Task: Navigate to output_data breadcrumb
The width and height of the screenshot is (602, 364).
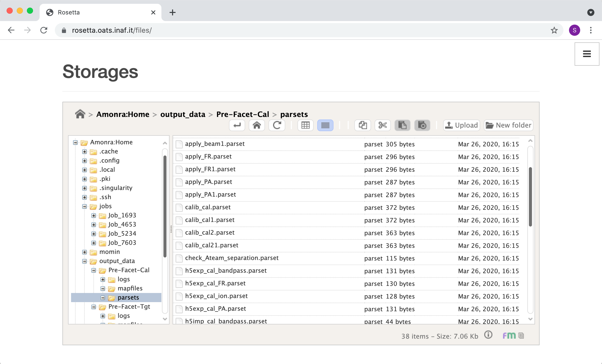Action: click(x=183, y=114)
